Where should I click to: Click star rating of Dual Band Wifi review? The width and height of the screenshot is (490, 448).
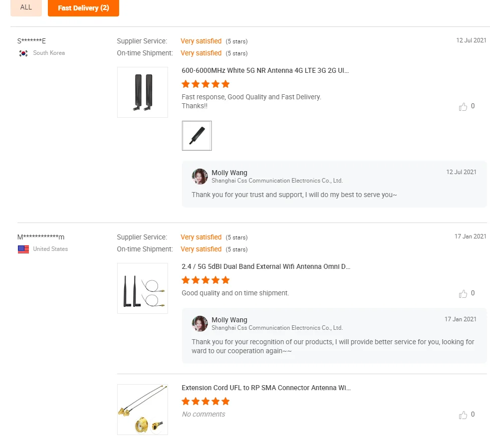[x=205, y=280]
